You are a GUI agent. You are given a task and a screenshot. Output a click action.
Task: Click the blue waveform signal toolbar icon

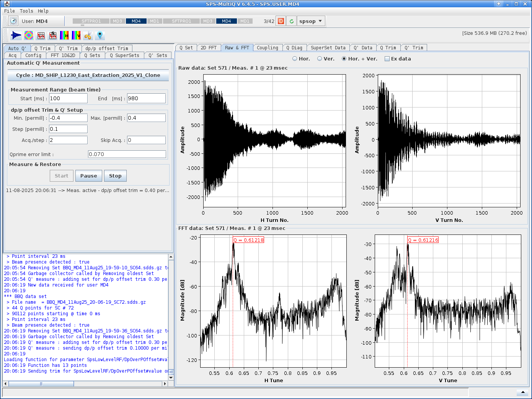pyautogui.click(x=16, y=36)
